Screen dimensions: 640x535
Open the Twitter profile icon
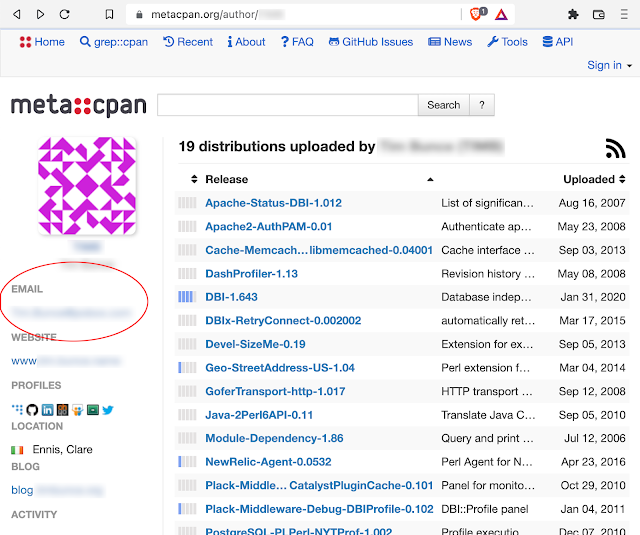pyautogui.click(x=108, y=410)
